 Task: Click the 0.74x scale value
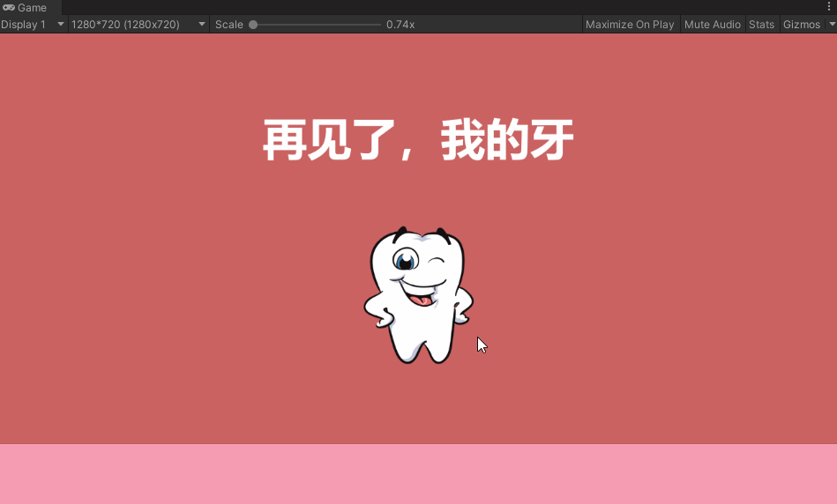click(x=400, y=25)
